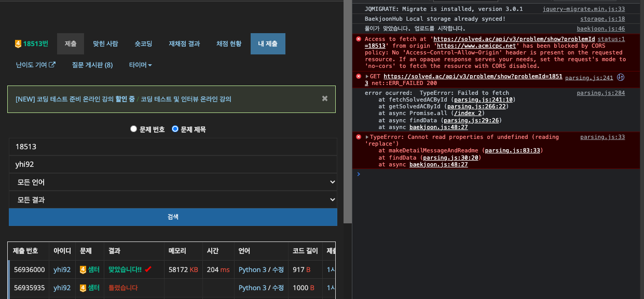Open the 모든 결과 result dropdown
644x299 pixels.
(x=173, y=200)
